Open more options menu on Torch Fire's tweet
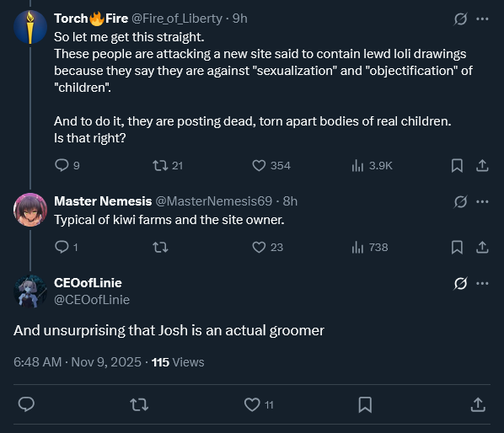Image resolution: width=504 pixels, height=433 pixels. [x=482, y=19]
